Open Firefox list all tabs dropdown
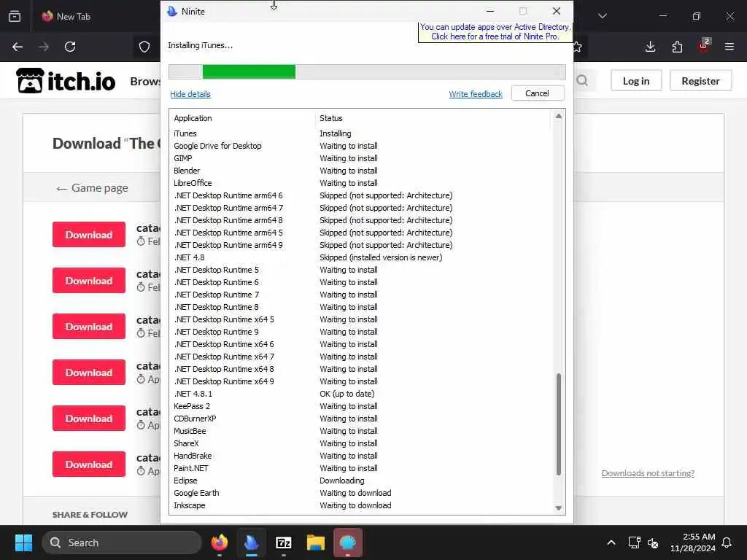The image size is (747, 560). (x=603, y=16)
